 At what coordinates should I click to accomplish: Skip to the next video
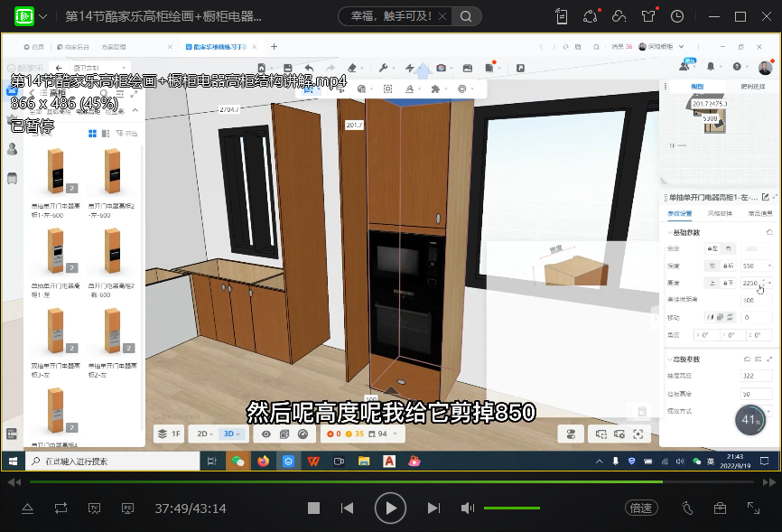pos(433,509)
